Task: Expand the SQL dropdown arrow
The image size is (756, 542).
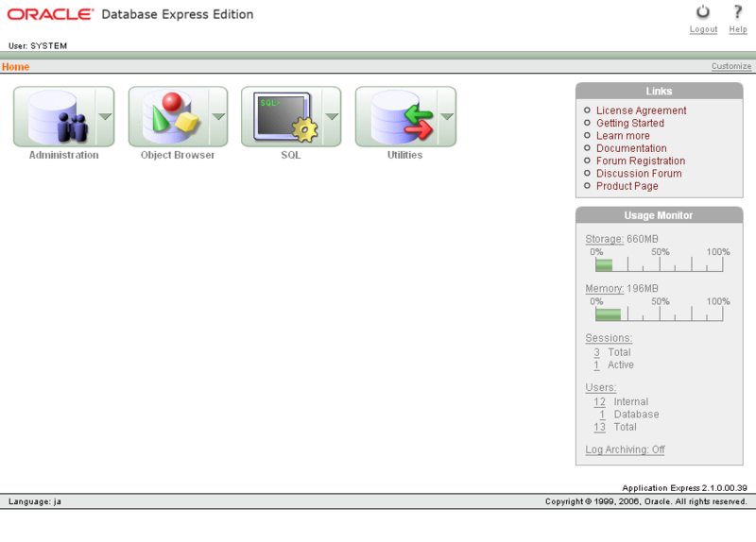Action: click(x=332, y=116)
